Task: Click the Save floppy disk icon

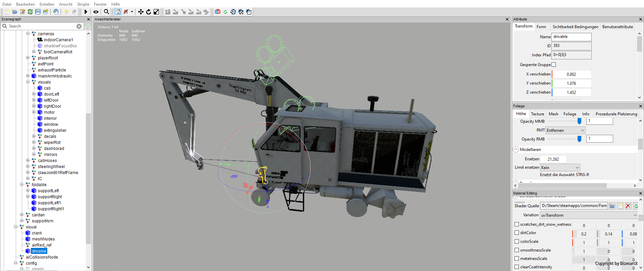Action: [x=38, y=12]
